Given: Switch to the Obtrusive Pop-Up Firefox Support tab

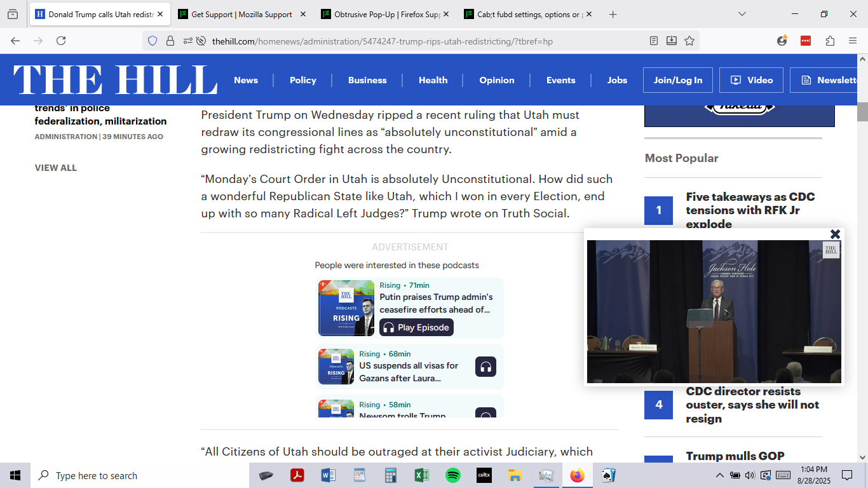Looking at the screenshot, I should tap(385, 14).
